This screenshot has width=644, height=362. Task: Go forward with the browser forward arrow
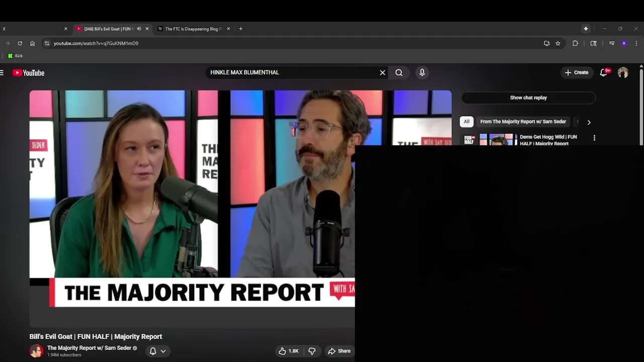click(7, 43)
